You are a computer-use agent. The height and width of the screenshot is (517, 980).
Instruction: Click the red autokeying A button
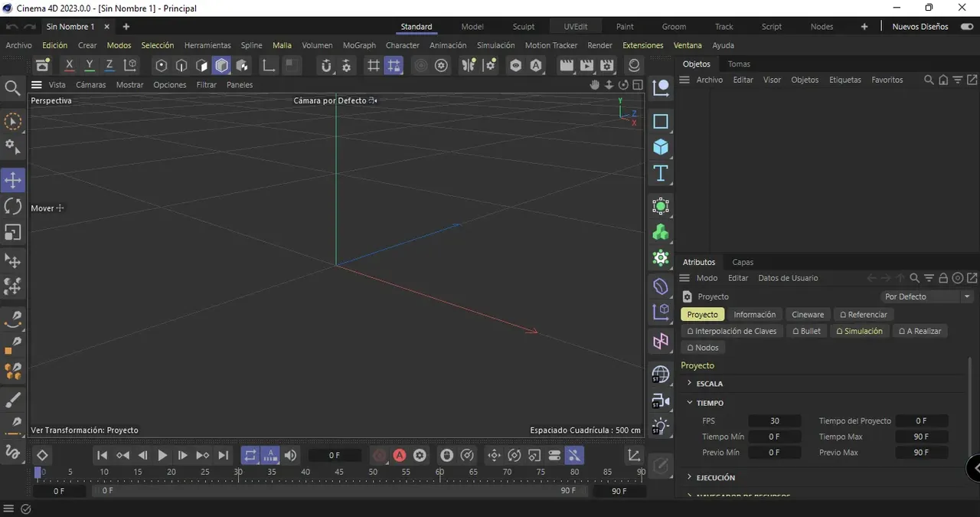[x=400, y=456]
